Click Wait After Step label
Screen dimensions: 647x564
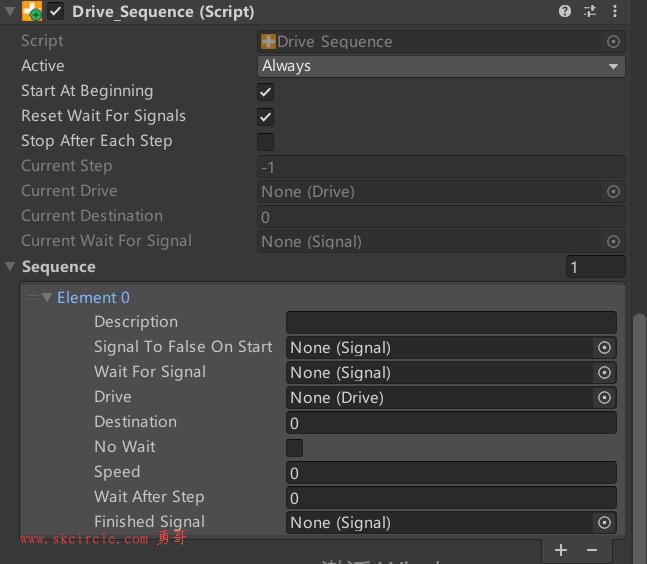point(149,497)
